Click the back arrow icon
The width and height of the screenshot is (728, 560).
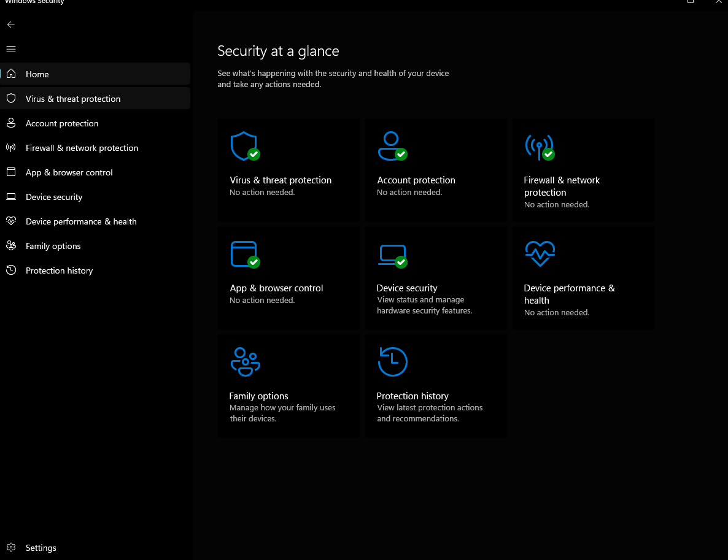pyautogui.click(x=11, y=25)
